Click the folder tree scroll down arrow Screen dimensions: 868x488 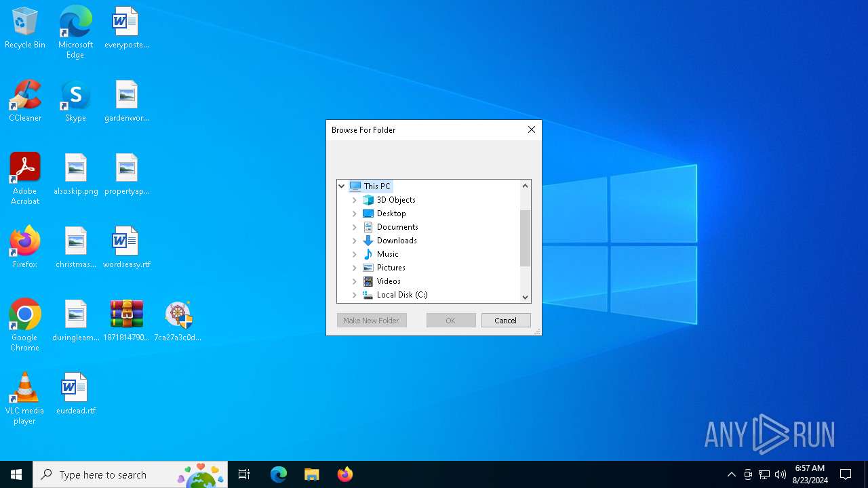[525, 297]
